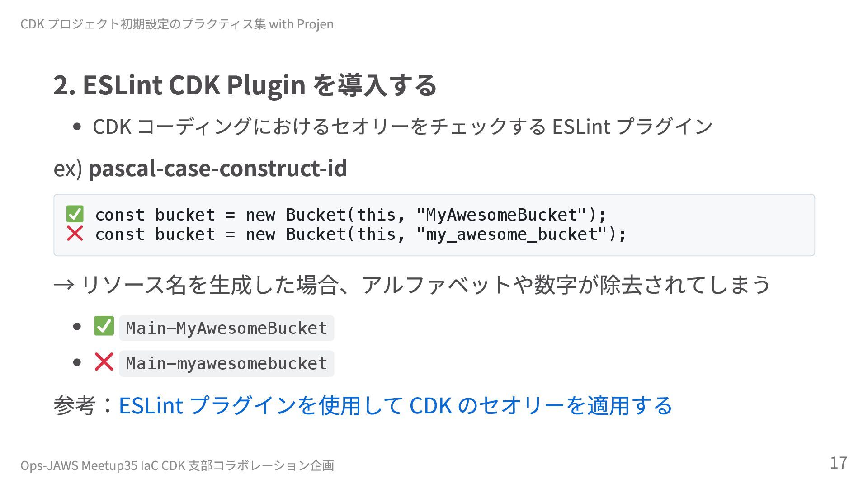This screenshot has width=868, height=488.
Task: Click the ex) label before pascal-case-construct-id
Action: [68, 168]
